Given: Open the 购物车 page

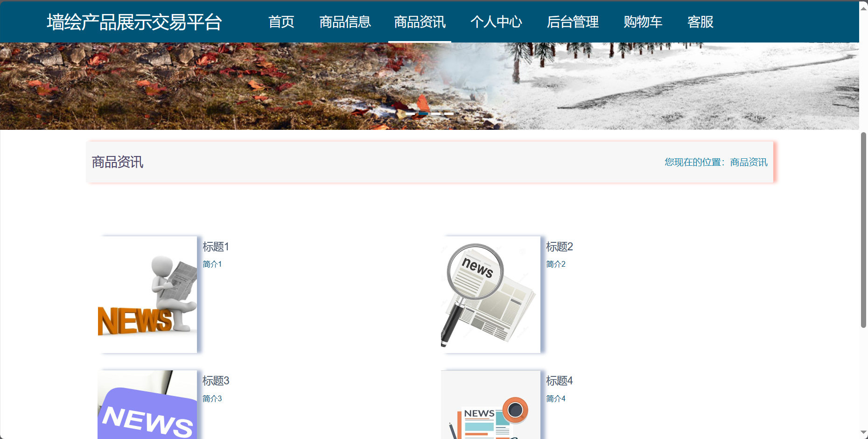Looking at the screenshot, I should click(x=643, y=22).
